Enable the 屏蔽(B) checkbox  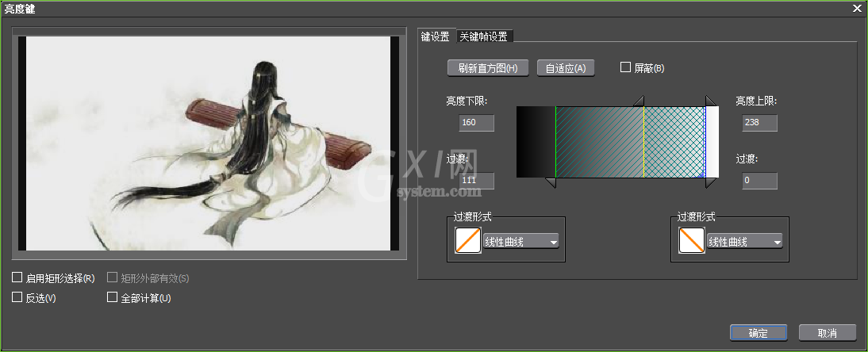click(x=625, y=67)
